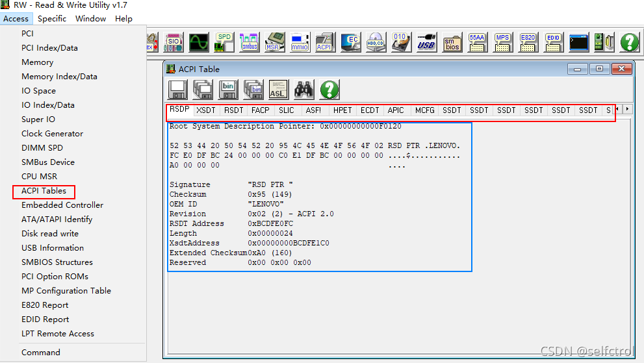Viewport: 644px width, 363px height.
Task: Click the ACPI Table window help icon
Action: (329, 90)
